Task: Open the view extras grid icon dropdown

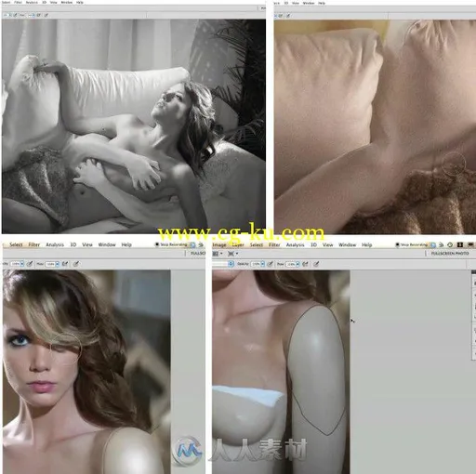Action: (x=218, y=254)
